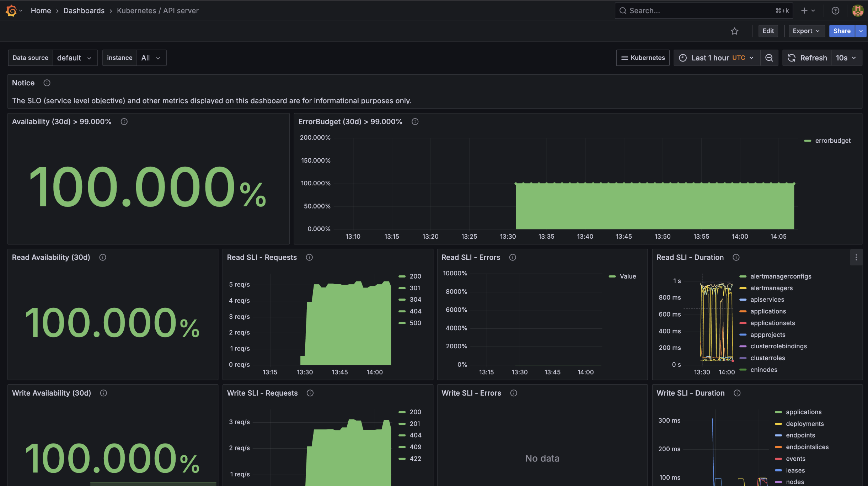Image resolution: width=868 pixels, height=486 pixels.
Task: Toggle the 404 series in Read SLI Requests legend
Action: tap(415, 311)
